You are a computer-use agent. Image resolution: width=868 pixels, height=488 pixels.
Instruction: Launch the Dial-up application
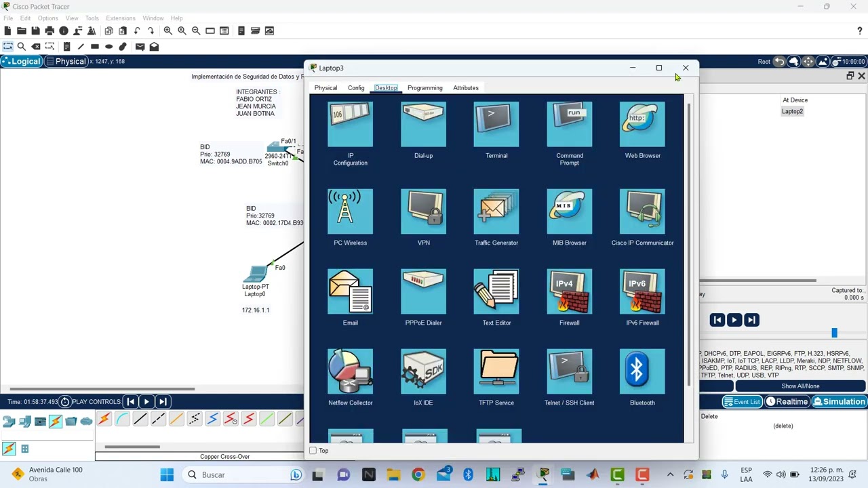pos(423,125)
